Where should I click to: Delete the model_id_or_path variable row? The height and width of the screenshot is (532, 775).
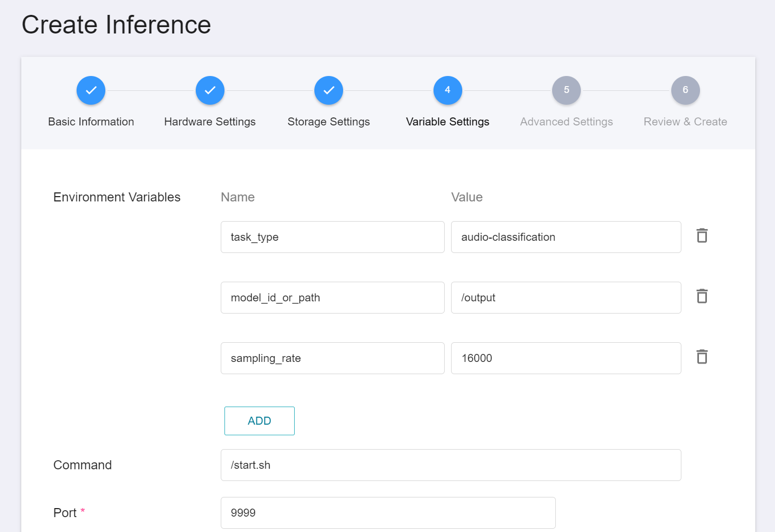coord(702,296)
